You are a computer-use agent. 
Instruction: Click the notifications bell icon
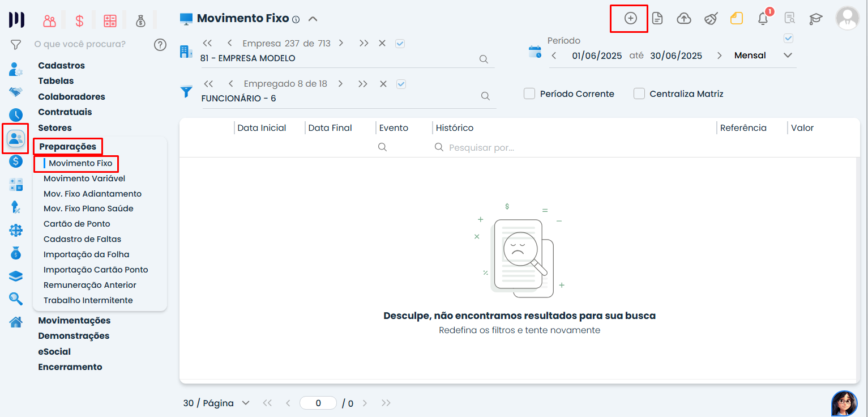tap(763, 19)
